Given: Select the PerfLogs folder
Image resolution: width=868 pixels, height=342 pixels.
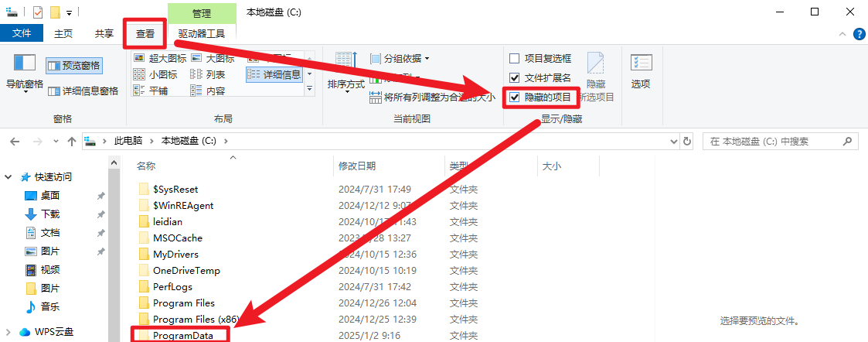Looking at the screenshot, I should 172,286.
